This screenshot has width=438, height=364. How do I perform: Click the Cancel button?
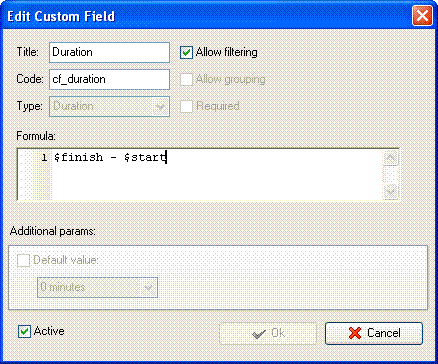(x=374, y=333)
